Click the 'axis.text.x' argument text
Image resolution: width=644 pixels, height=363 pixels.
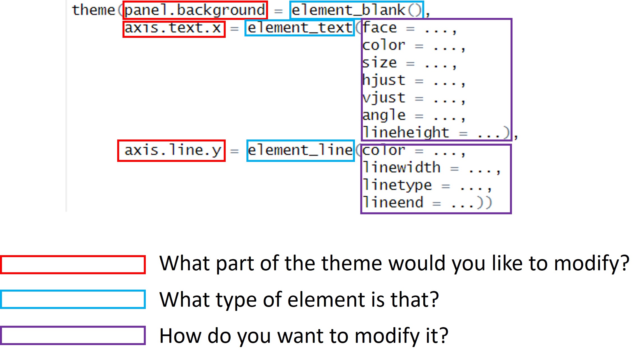click(x=173, y=28)
